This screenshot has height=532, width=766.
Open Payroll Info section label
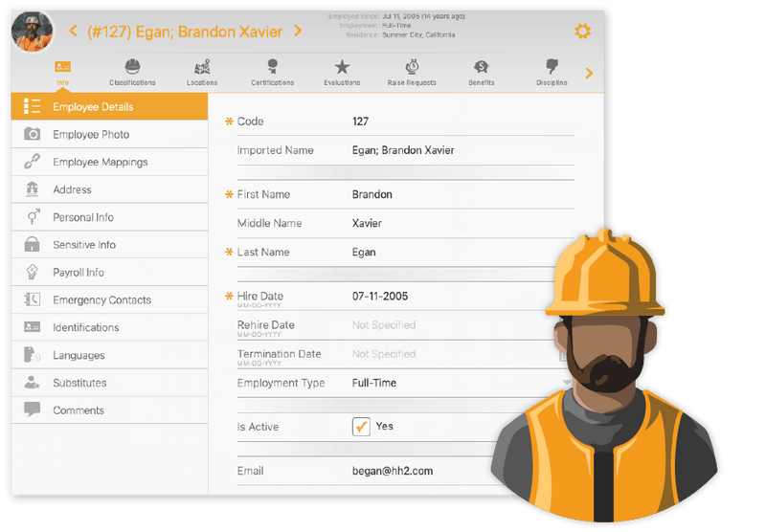(79, 273)
